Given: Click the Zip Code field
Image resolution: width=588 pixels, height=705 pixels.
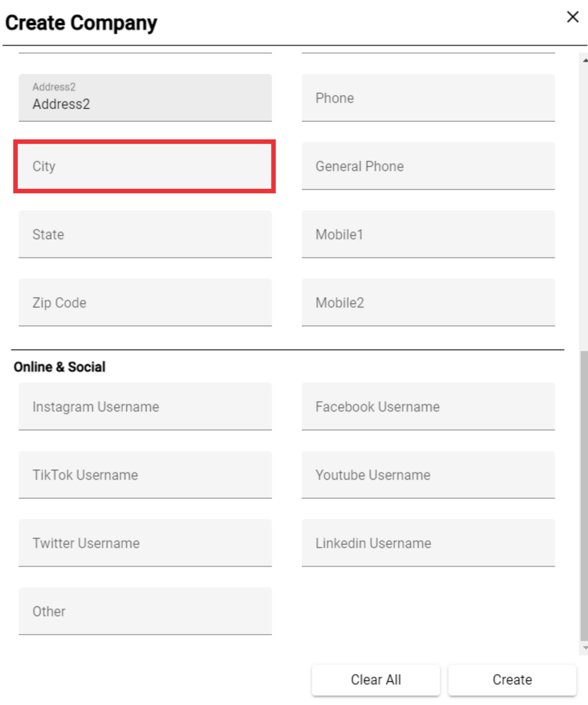Looking at the screenshot, I should (x=145, y=303).
